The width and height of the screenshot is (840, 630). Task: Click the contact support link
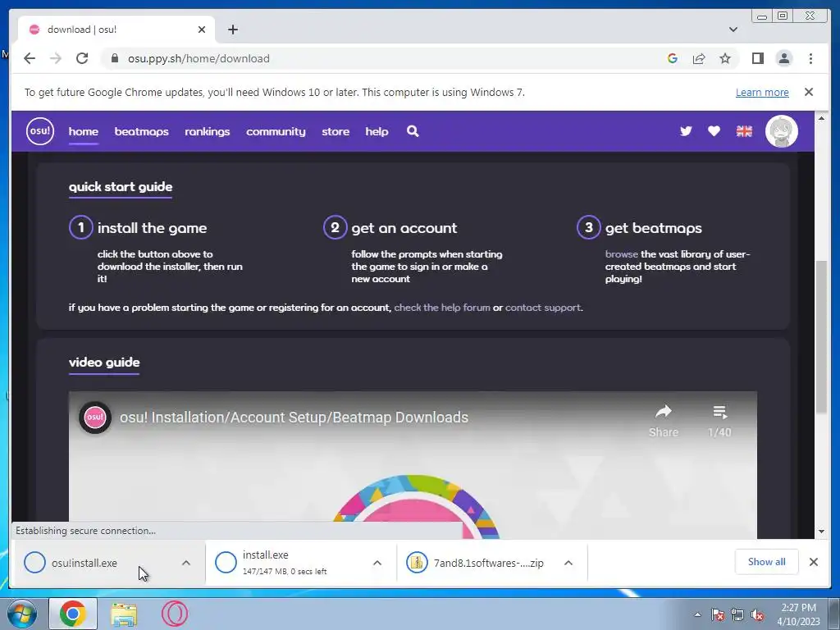point(543,308)
